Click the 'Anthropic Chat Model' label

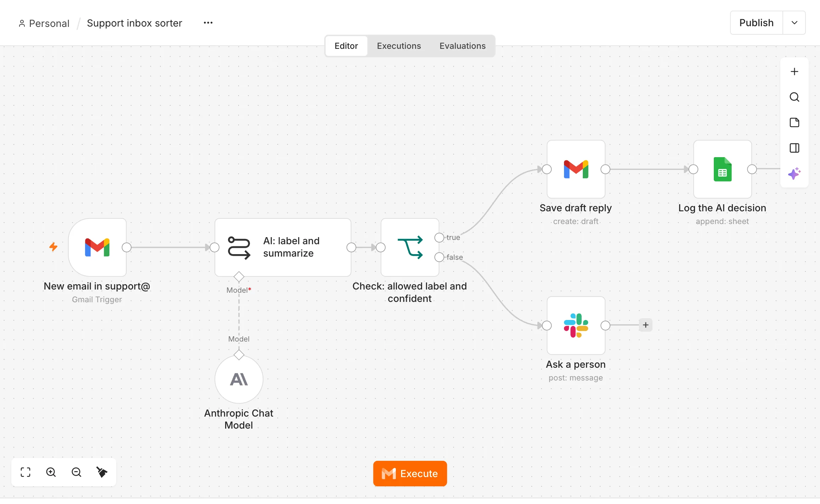point(239,419)
